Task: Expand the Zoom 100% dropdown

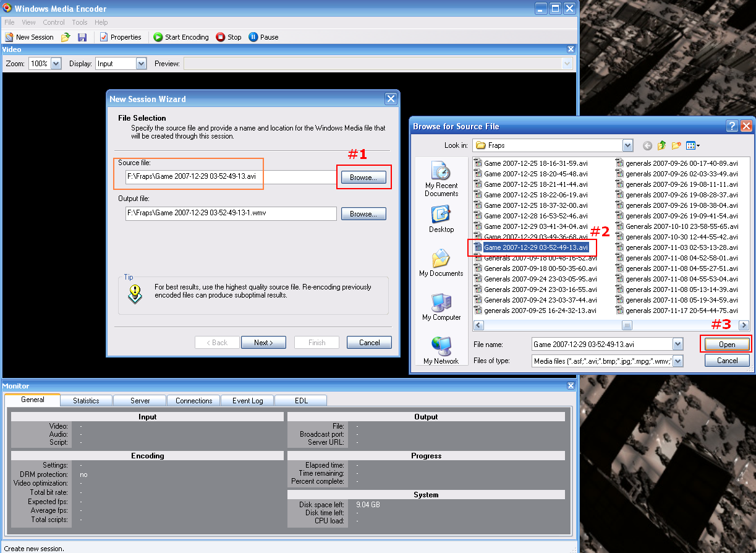Action: coord(56,64)
